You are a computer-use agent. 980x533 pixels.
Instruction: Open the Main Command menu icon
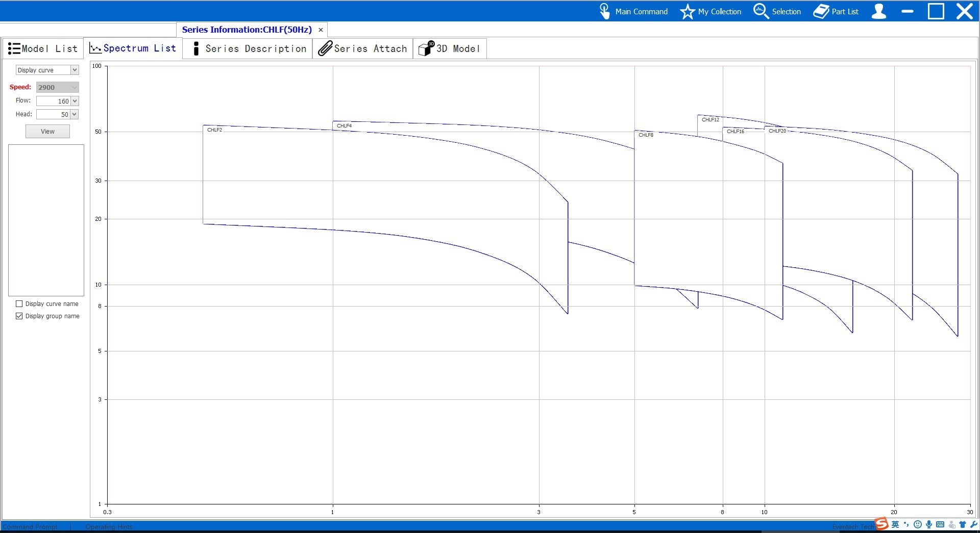coord(604,11)
